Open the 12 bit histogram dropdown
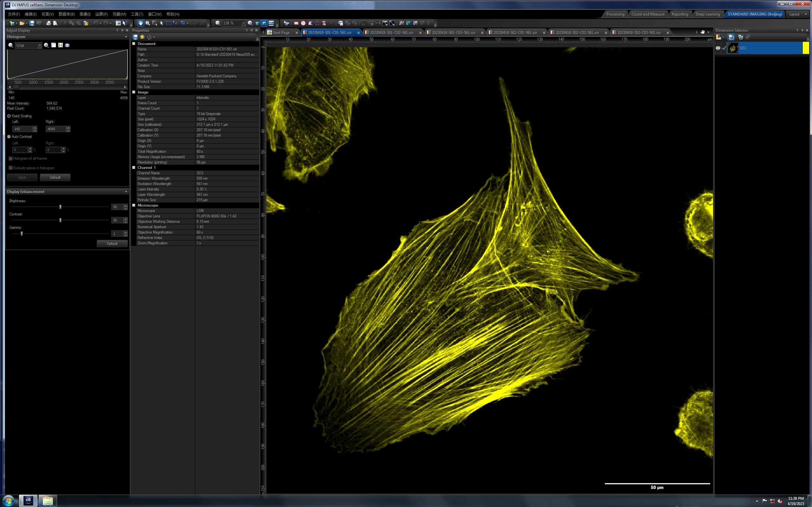This screenshot has width=812, height=507. click(40, 45)
